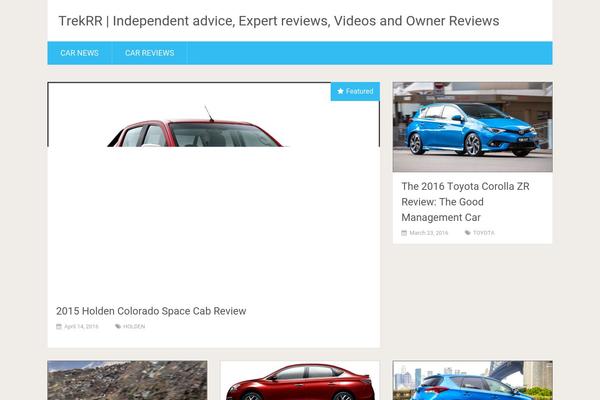This screenshot has height=400, width=600.
Task: Click the Featured star badge
Action: click(355, 91)
